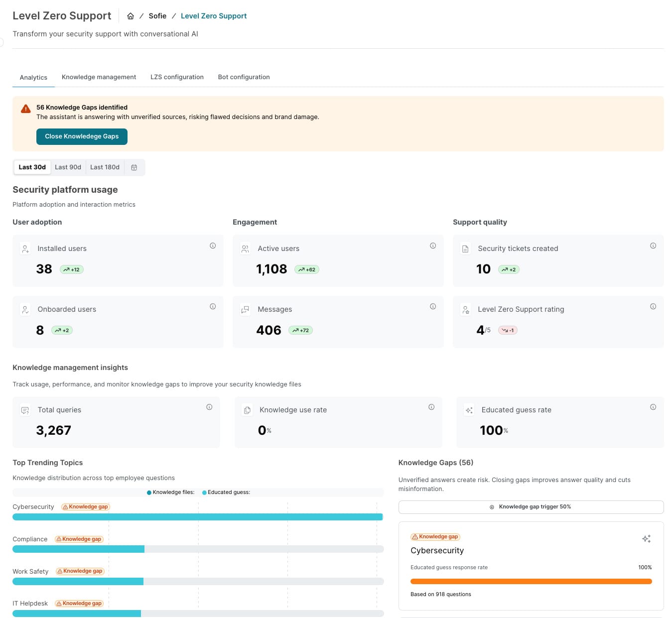Click Knowledge gap badge next to IT Helpdesk
The image size is (672, 618).
click(x=79, y=604)
